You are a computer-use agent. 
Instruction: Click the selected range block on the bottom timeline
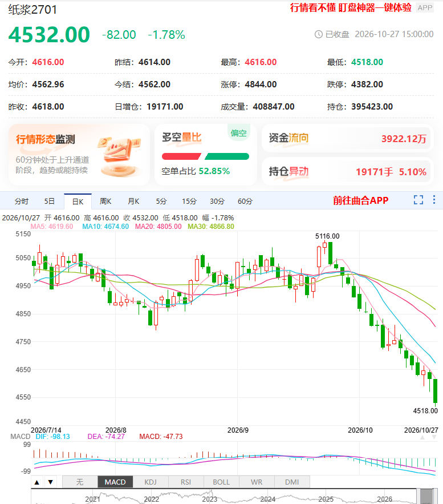click(426, 496)
